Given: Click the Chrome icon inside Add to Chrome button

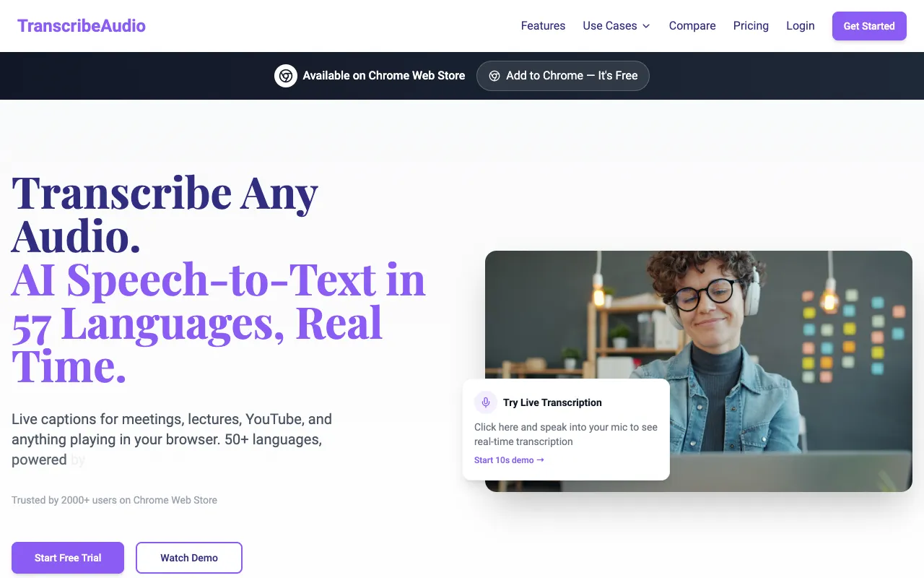Looking at the screenshot, I should [x=494, y=76].
